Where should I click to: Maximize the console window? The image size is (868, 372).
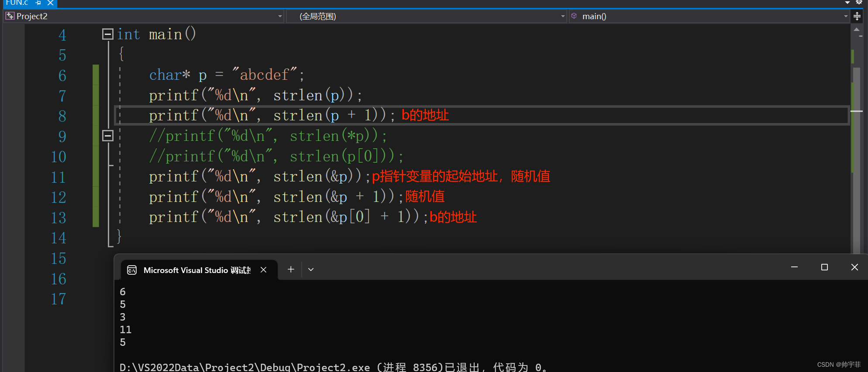coord(824,267)
